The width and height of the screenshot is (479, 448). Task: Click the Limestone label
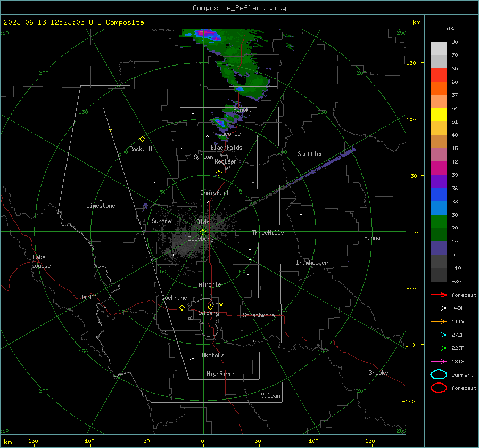(x=101, y=206)
